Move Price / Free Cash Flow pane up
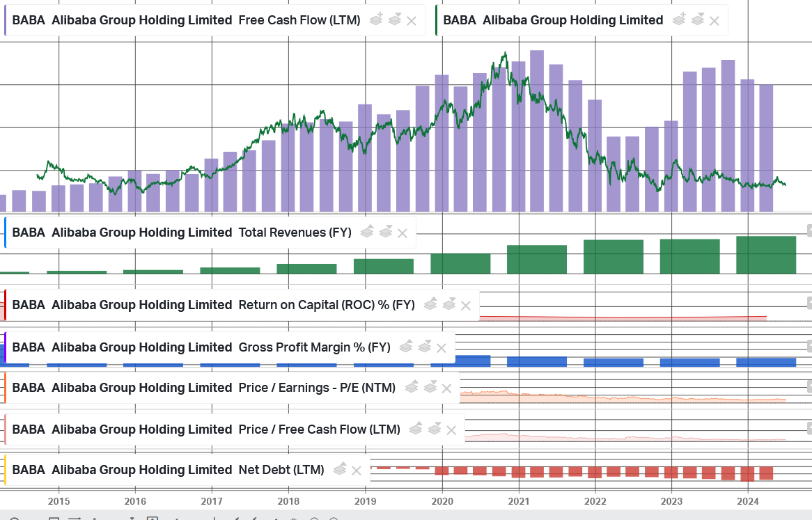The image size is (812, 520). pyautogui.click(x=415, y=429)
